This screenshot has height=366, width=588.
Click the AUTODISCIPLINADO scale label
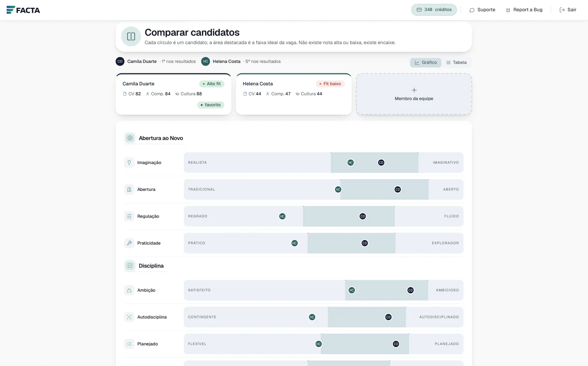point(439,317)
